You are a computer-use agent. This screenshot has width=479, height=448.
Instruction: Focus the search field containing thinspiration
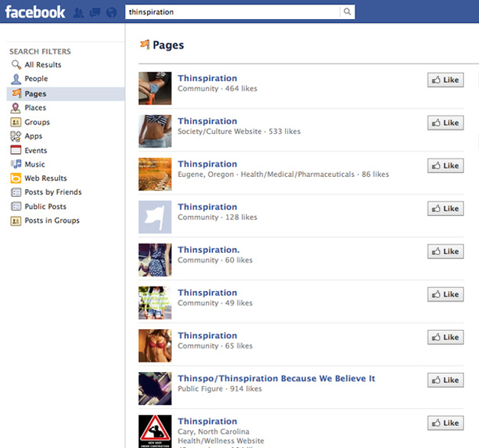(232, 12)
